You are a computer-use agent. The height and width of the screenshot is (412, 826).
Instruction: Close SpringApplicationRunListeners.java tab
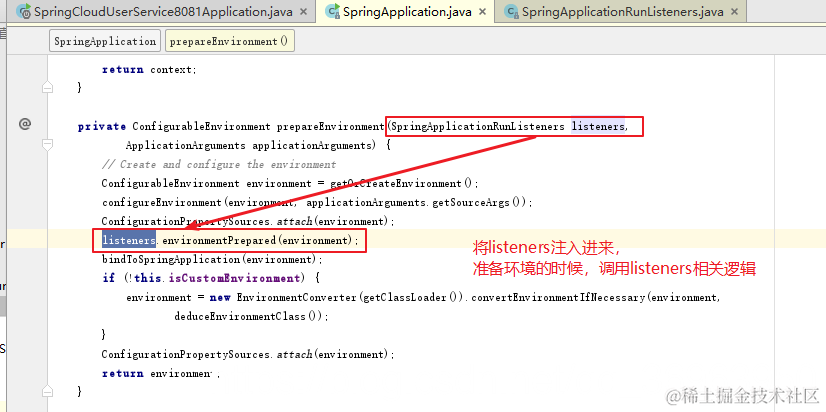pos(735,12)
